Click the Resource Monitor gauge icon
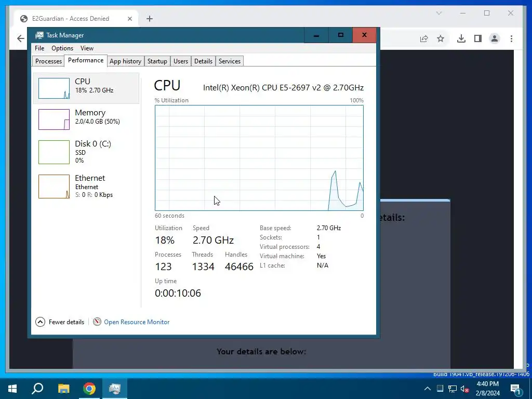This screenshot has height=399, width=532. (x=97, y=322)
